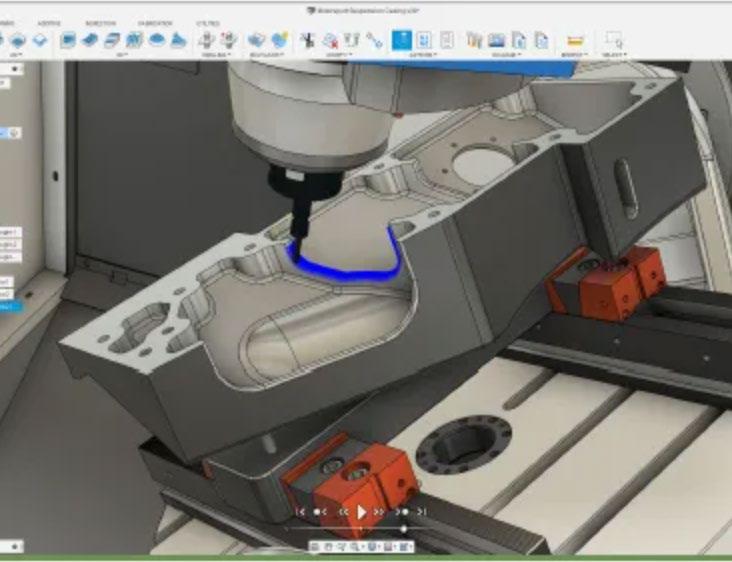This screenshot has height=562, width=732.
Task: Click the third, greyed Actions group icon
Action: pyautogui.click(x=447, y=41)
